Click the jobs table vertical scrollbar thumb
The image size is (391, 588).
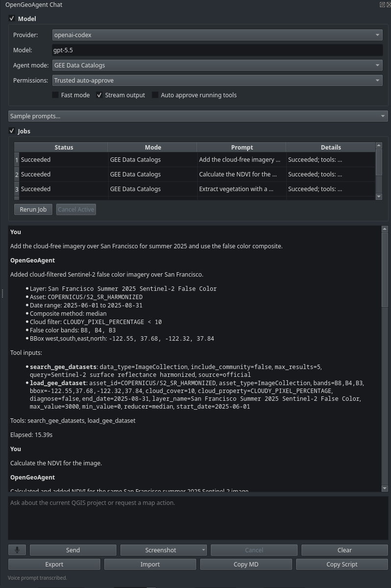(x=379, y=163)
